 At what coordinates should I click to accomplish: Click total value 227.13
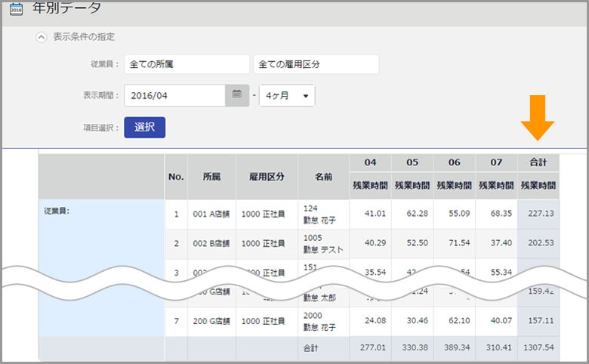[541, 214]
